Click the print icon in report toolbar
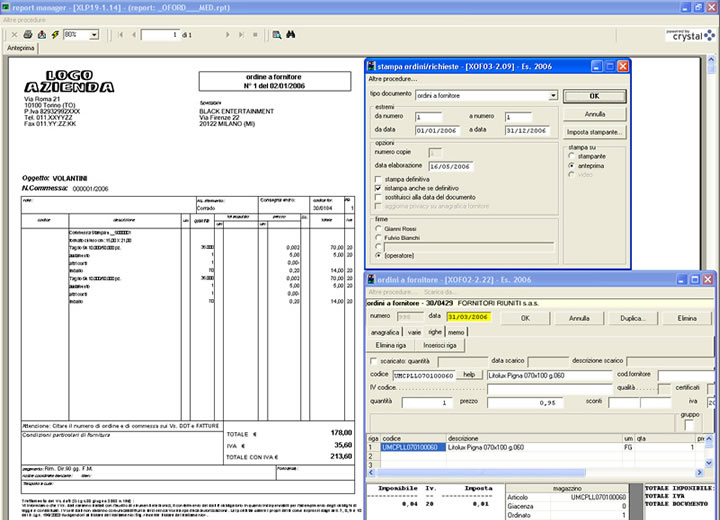 click(x=27, y=34)
